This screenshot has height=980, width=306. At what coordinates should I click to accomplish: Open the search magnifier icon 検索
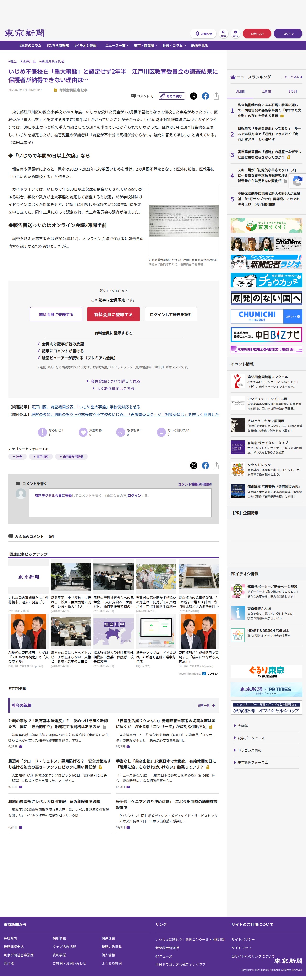[224, 33]
